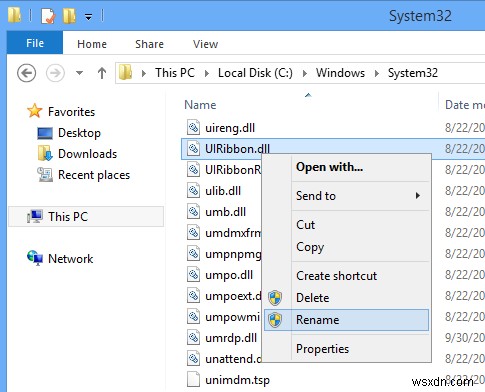Select the uireng.dll file
485x392 pixels.
pos(230,128)
